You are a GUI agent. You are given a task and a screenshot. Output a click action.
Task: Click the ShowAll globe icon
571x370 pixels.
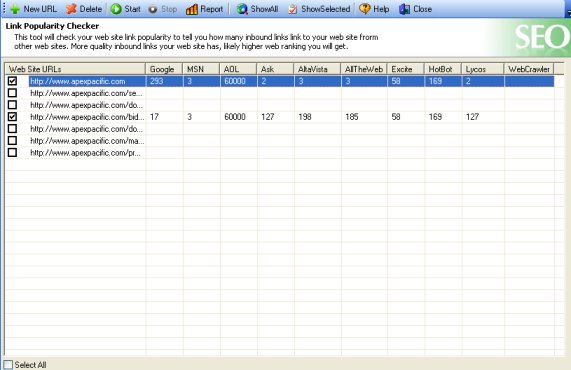(x=242, y=9)
